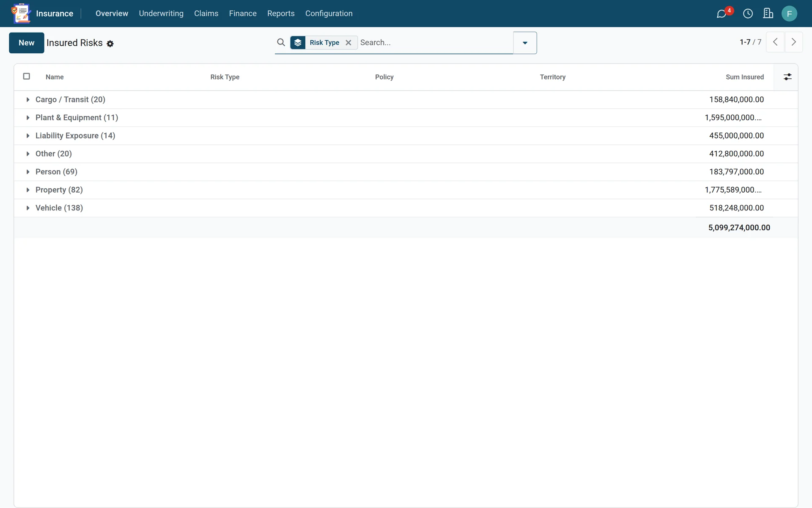Open the company building switcher icon
This screenshot has height=508, width=812.
point(768,14)
